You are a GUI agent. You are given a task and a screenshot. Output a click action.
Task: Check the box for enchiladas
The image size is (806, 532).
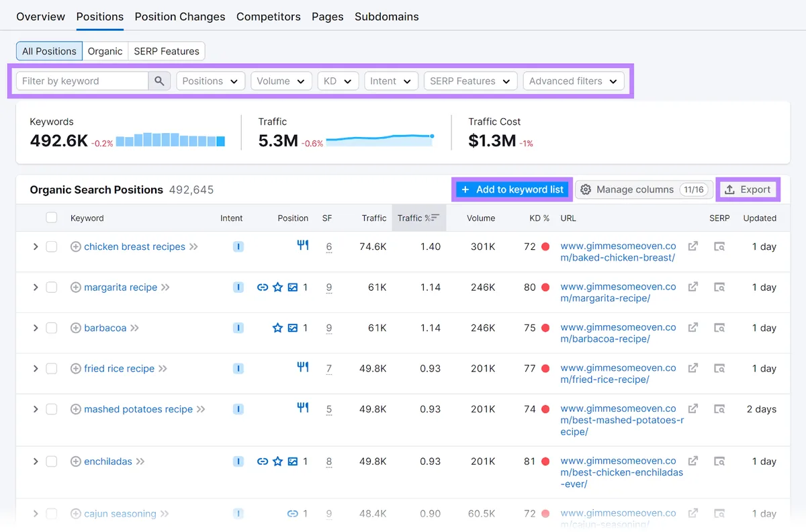tap(52, 461)
